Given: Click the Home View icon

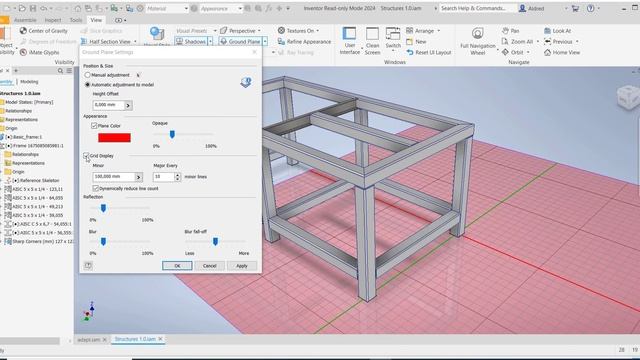Looking at the screenshot, I should [547, 52].
